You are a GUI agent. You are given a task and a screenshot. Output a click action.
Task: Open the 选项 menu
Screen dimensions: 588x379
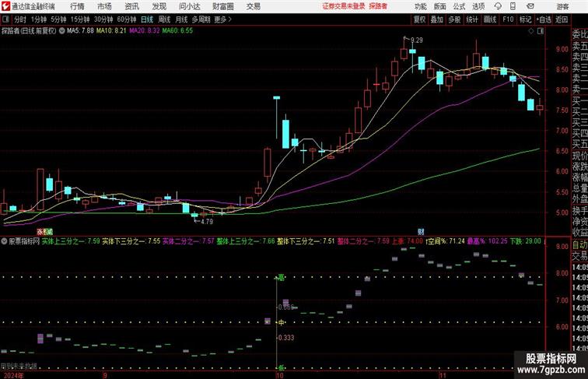click(478, 6)
